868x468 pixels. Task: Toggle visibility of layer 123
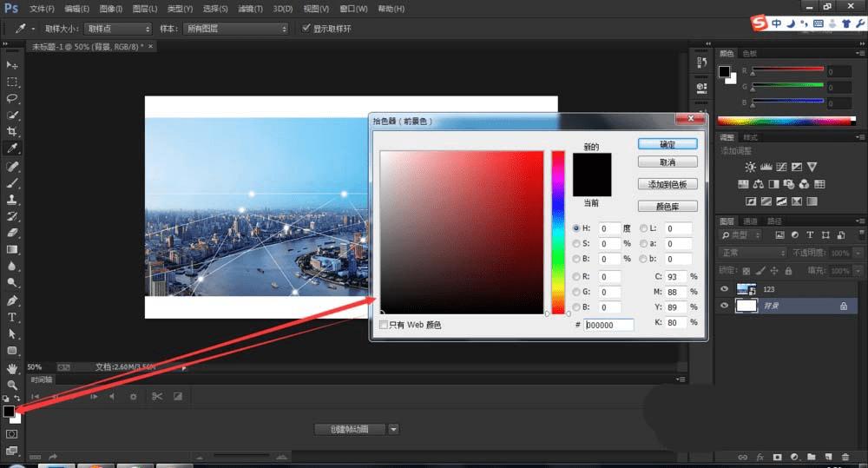(724, 289)
